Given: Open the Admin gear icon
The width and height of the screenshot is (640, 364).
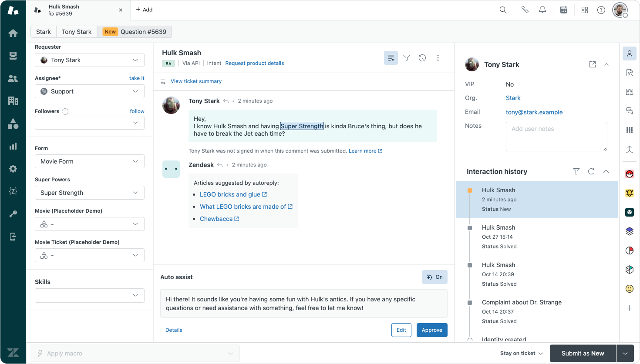Looking at the screenshot, I should click(13, 169).
